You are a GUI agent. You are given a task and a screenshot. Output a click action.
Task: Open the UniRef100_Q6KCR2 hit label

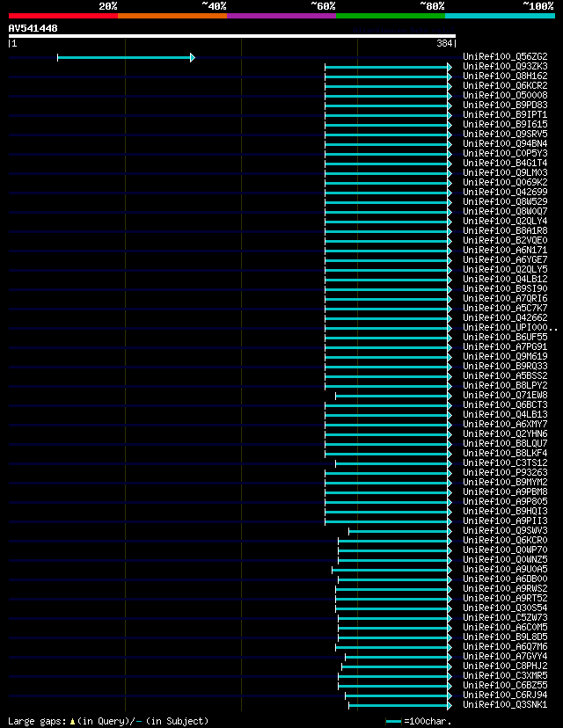[x=505, y=86]
